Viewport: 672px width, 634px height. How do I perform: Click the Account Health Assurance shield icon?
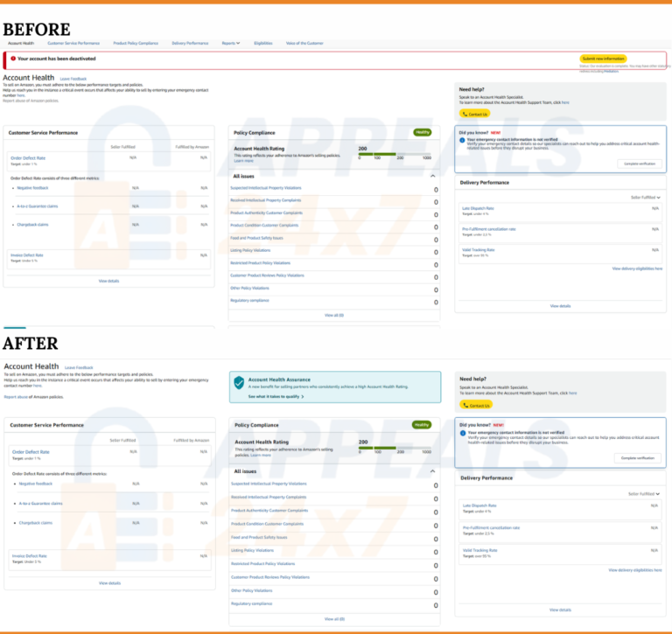tap(239, 382)
